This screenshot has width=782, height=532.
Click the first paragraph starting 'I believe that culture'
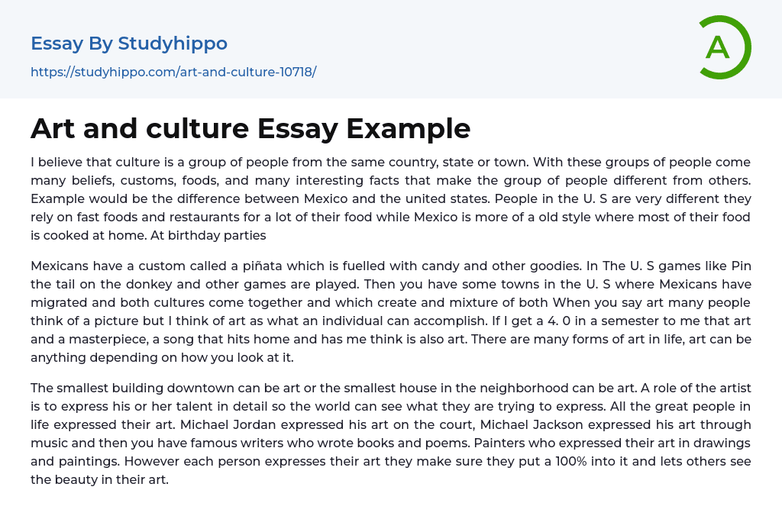[x=390, y=198]
